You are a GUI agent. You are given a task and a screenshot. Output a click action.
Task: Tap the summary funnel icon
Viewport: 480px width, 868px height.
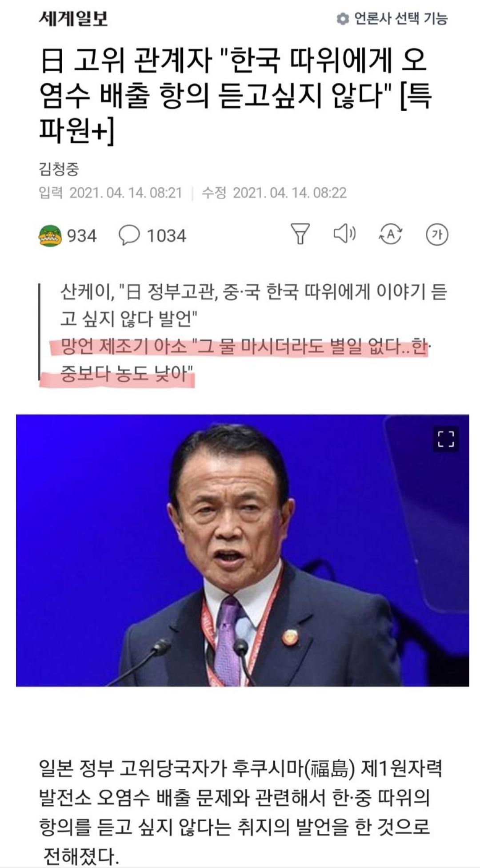coord(300,234)
